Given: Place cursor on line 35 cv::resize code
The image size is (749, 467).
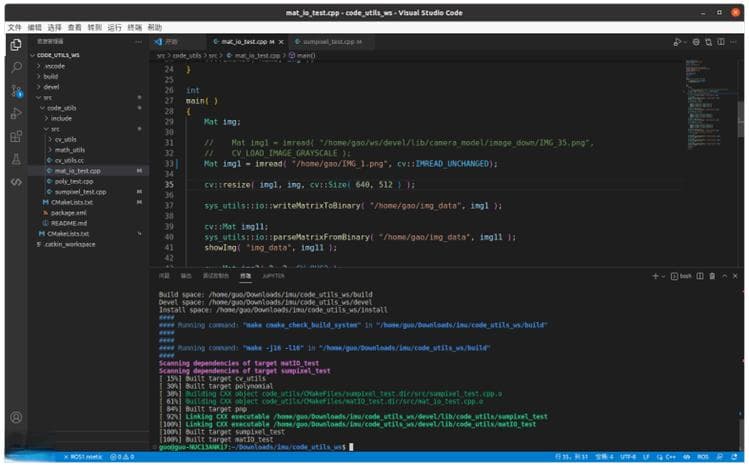Looking at the screenshot, I should point(310,185).
